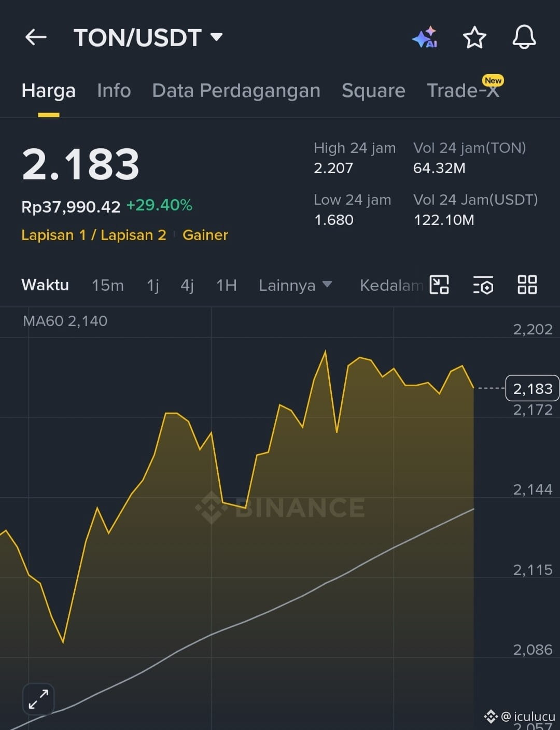Open the Data Perdagangan tab
The image size is (560, 730).
[236, 91]
